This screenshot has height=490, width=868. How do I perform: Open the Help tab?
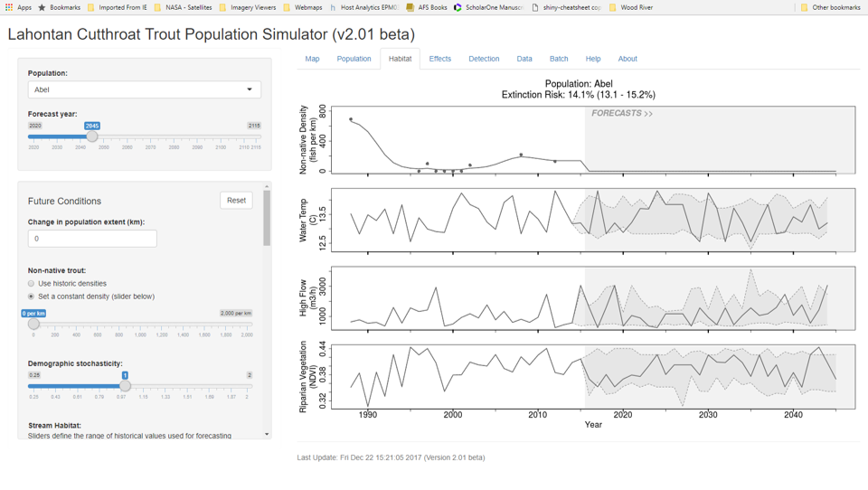tap(593, 59)
